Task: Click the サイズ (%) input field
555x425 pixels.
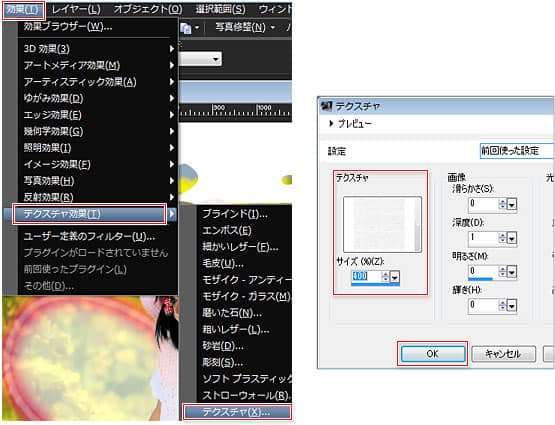Action: (366, 276)
